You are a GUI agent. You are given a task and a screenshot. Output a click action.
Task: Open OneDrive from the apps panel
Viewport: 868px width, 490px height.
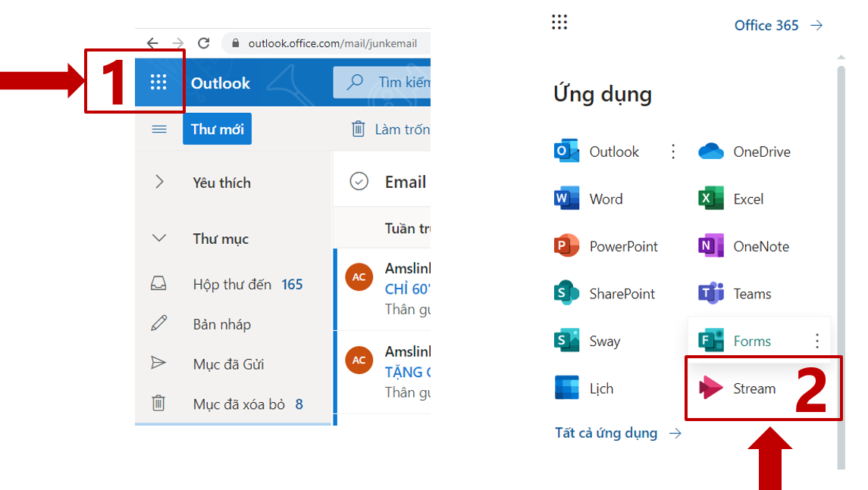point(760,151)
